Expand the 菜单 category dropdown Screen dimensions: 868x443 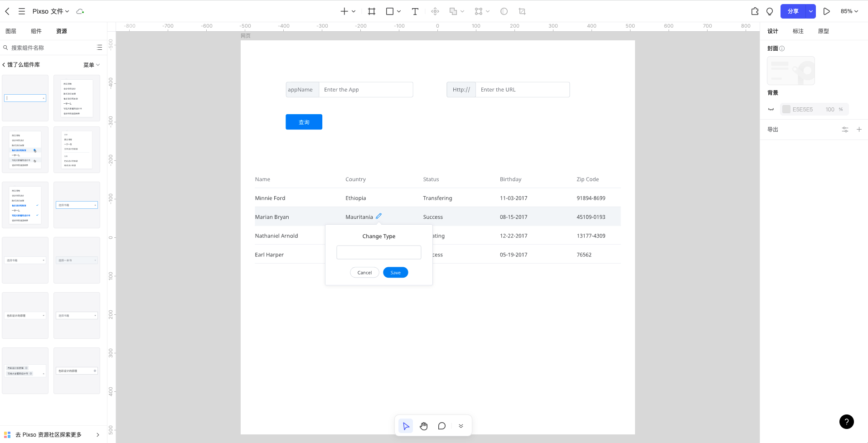tap(91, 65)
